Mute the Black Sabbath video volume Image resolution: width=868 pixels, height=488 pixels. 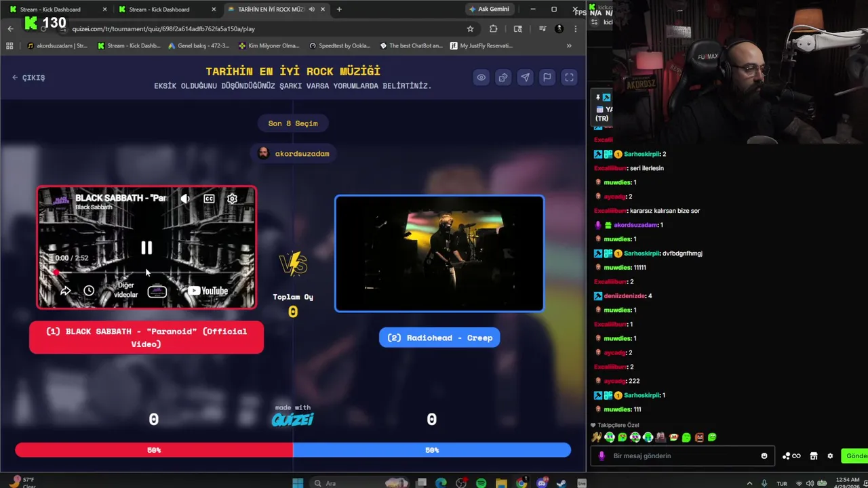coord(185,199)
